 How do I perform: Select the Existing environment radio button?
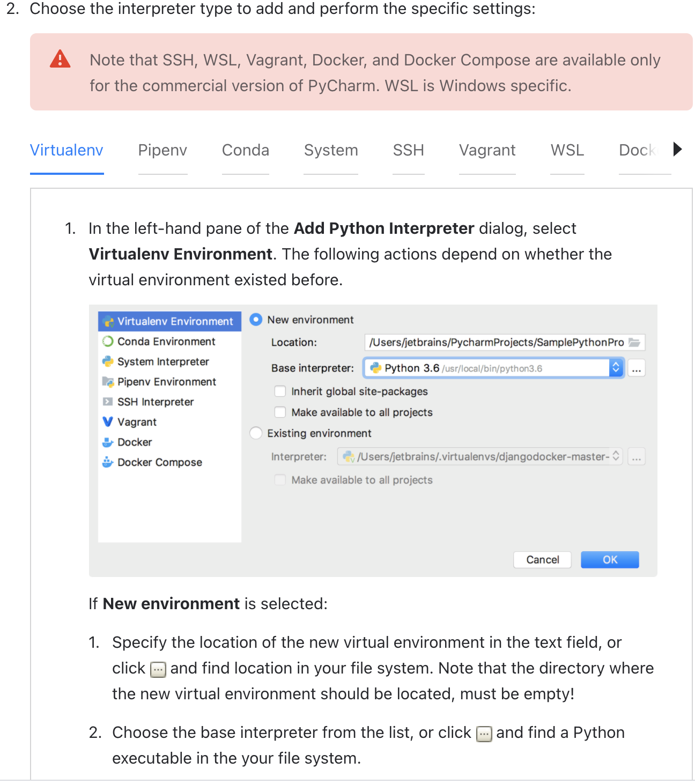point(256,433)
